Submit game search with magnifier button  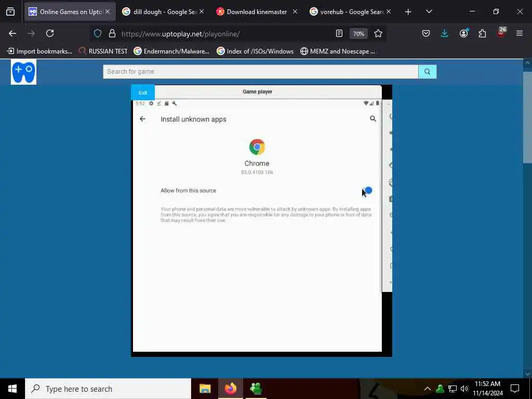pos(428,72)
